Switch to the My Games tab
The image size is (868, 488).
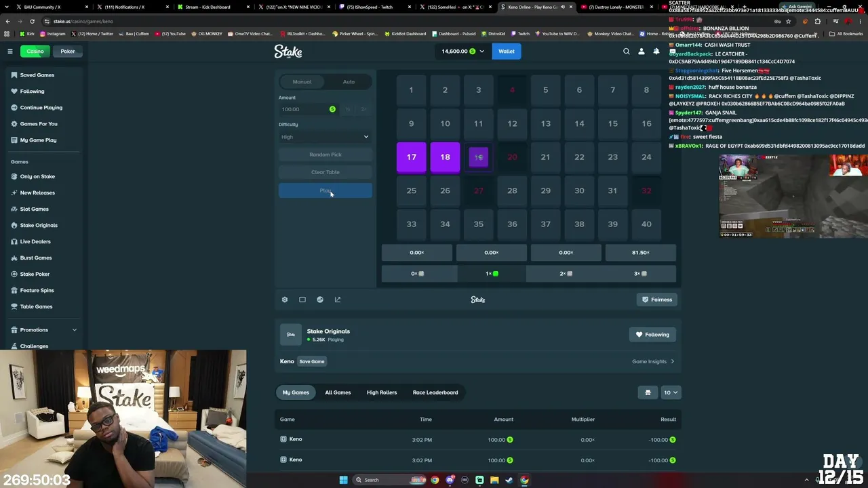tap(296, 392)
